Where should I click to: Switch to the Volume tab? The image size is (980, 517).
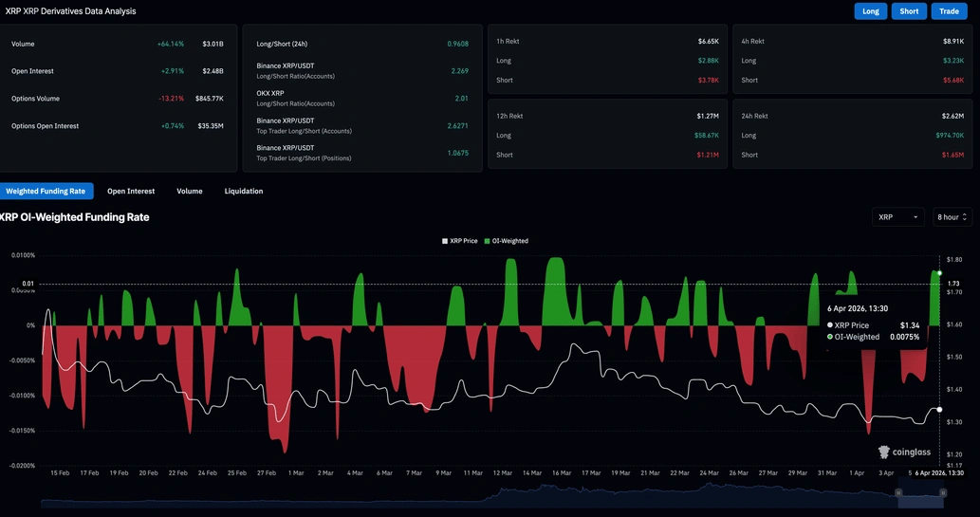(x=190, y=191)
